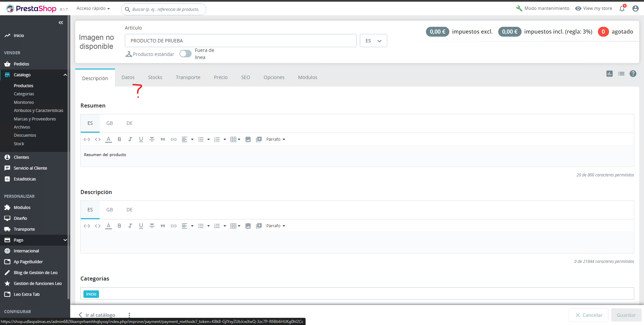Click Modo mantenimiento link
The width and height of the screenshot is (644, 325).
click(x=543, y=8)
